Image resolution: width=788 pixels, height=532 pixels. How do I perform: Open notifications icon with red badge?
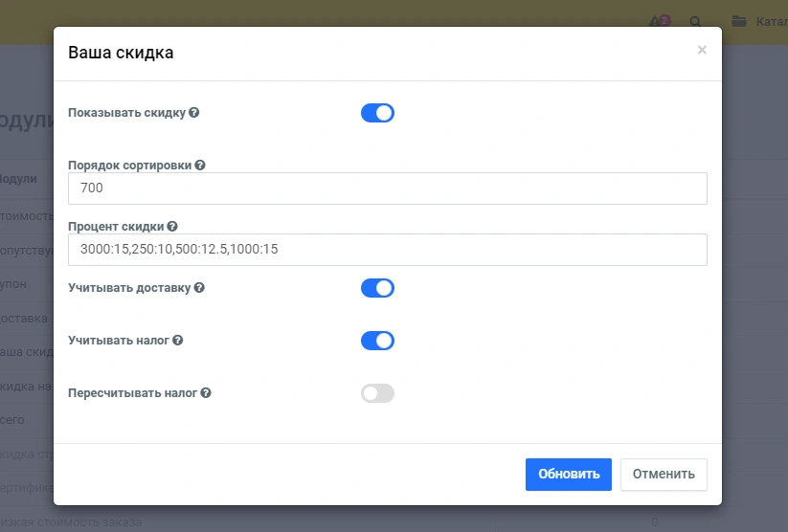tap(658, 21)
